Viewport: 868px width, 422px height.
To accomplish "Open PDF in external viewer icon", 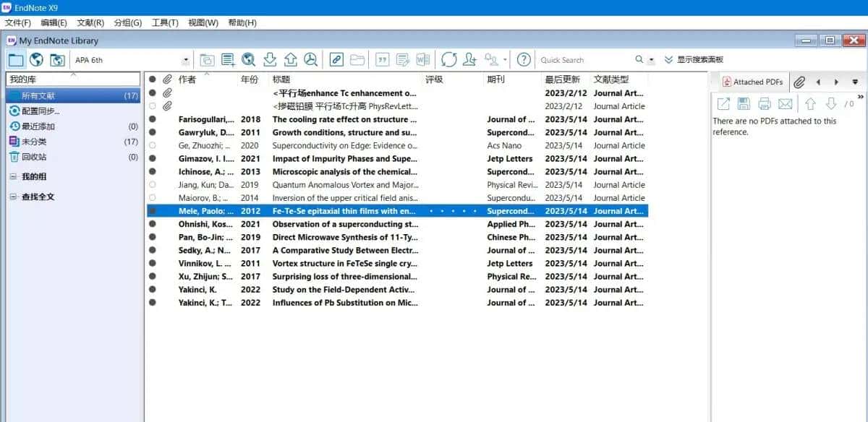I will (723, 103).
